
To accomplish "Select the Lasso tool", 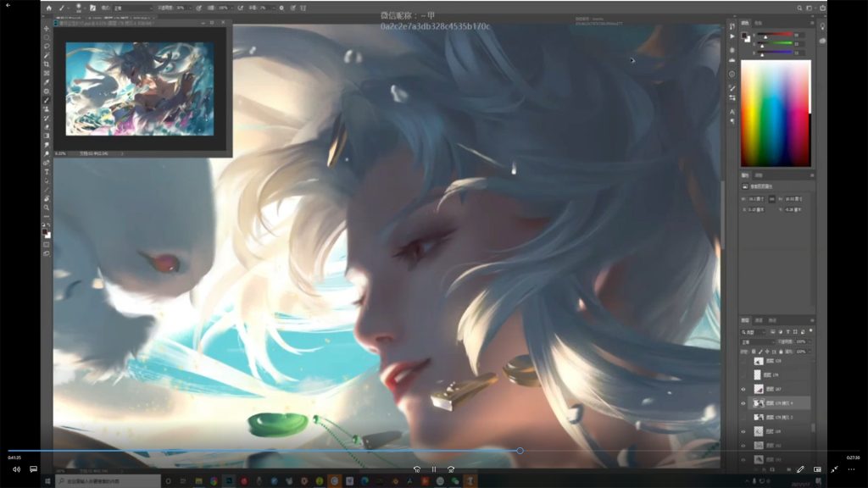I will (x=47, y=46).
